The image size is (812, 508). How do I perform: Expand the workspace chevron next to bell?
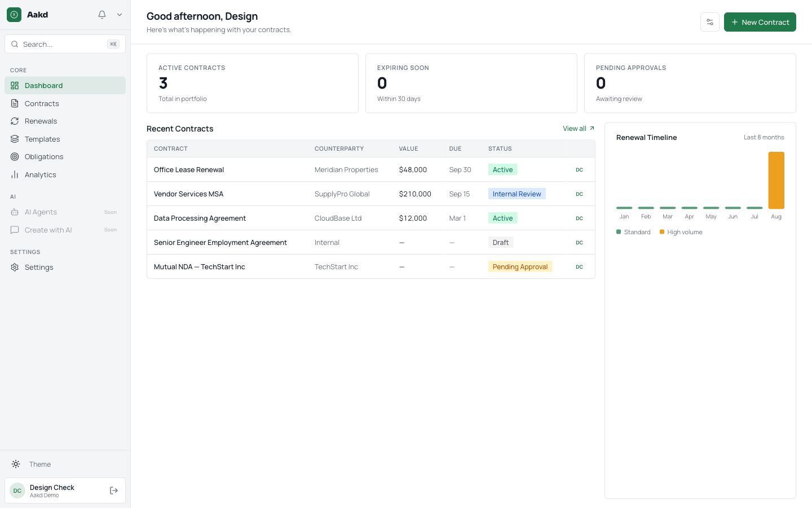coord(120,15)
